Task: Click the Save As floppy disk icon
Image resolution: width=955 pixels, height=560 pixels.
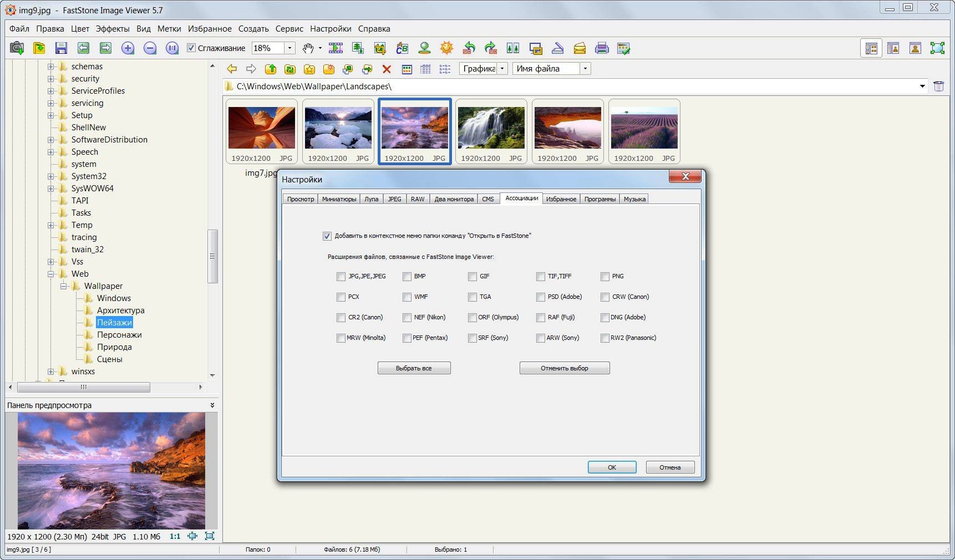Action: pos(61,48)
